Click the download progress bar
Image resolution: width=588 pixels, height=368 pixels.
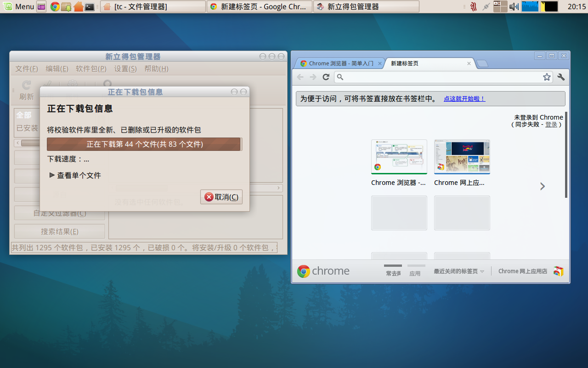click(x=145, y=144)
